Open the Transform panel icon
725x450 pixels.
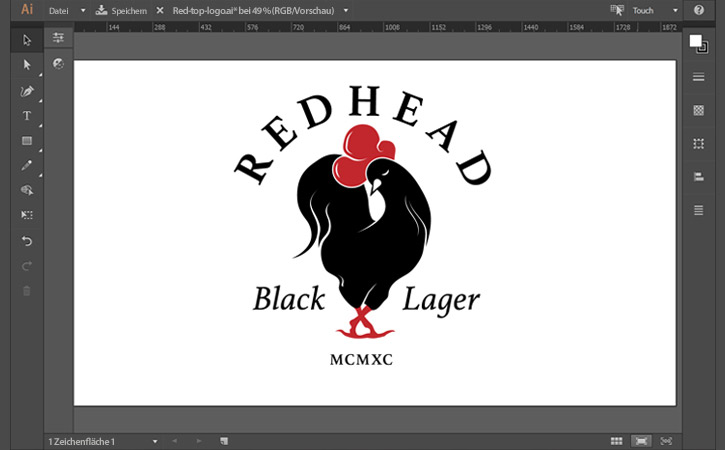point(699,143)
